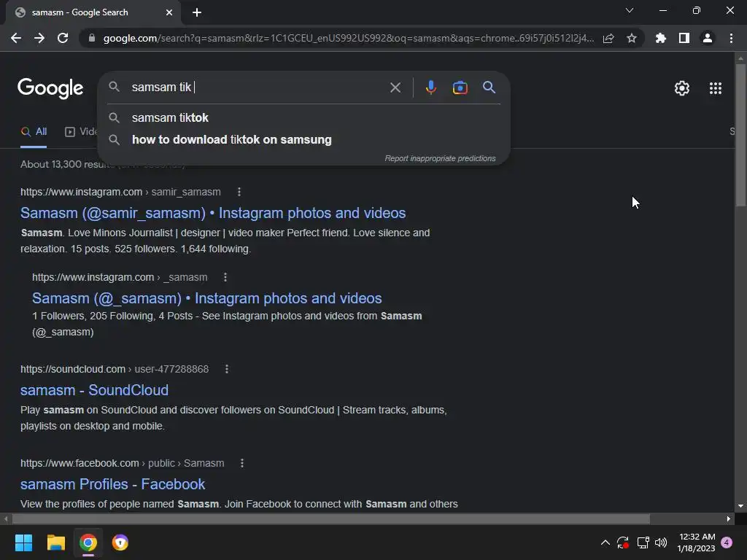Open options for Facebook result

pos(242,463)
